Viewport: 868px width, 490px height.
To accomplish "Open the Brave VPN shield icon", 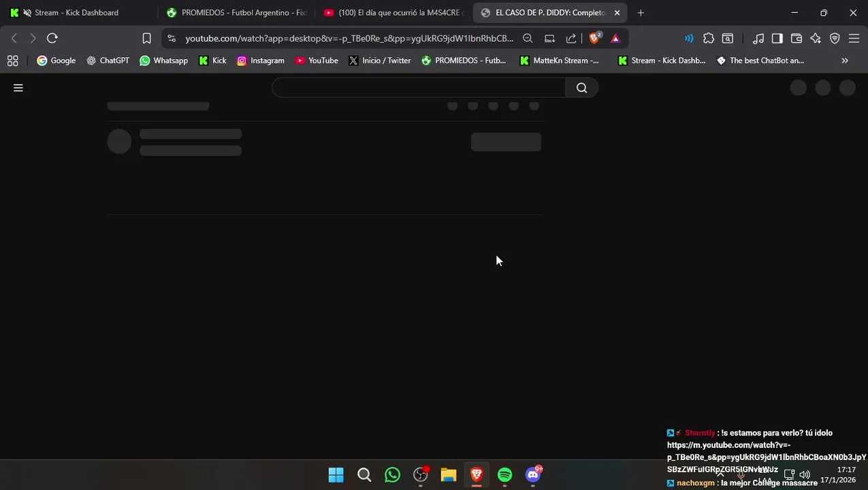I will click(835, 38).
